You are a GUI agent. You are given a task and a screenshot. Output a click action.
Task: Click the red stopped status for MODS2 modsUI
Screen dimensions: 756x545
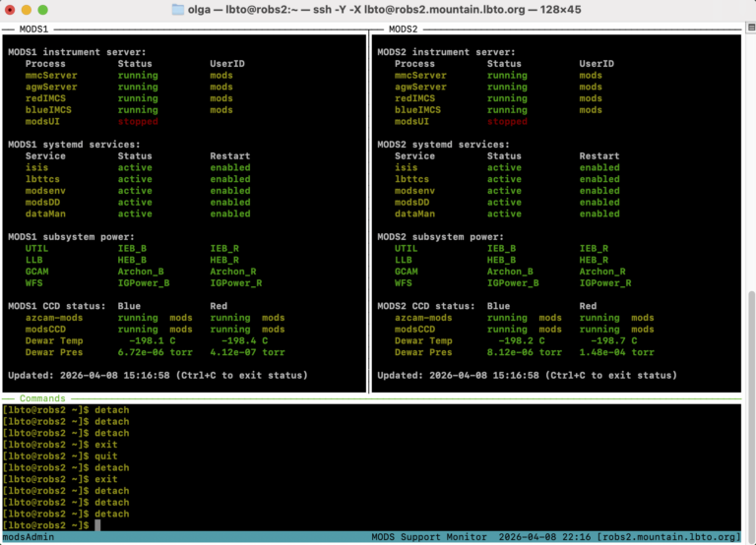point(507,122)
